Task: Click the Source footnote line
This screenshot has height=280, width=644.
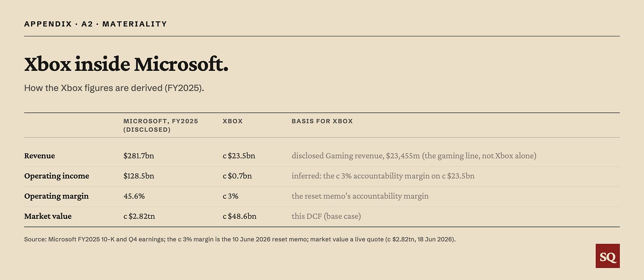Action: (x=240, y=239)
